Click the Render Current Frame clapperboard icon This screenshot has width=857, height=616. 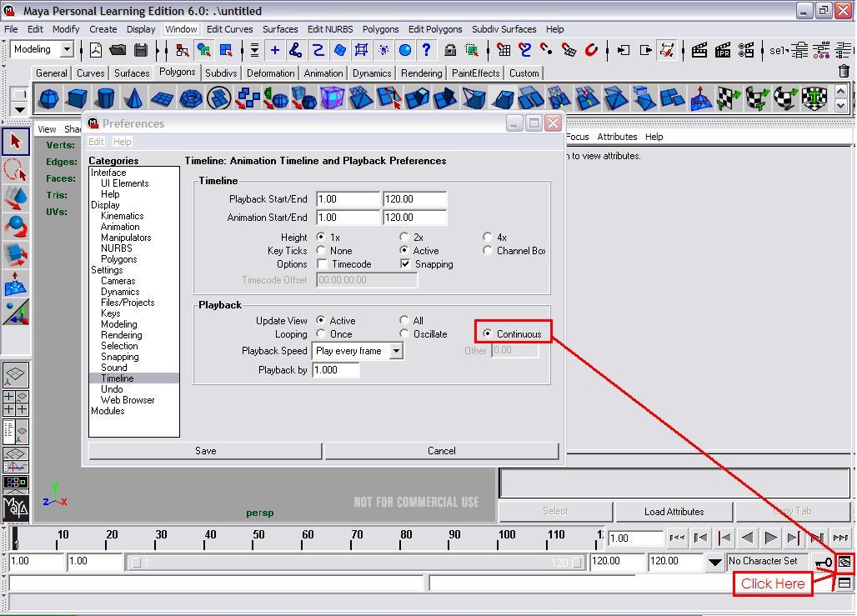699,50
